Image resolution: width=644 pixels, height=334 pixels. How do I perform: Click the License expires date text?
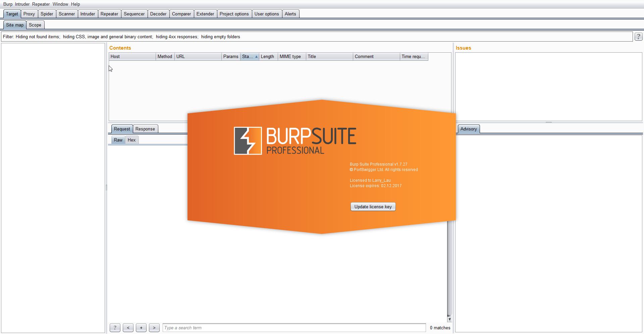375,186
